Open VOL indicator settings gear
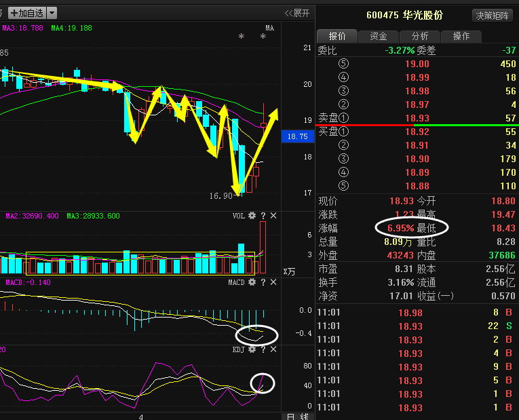 (252, 216)
